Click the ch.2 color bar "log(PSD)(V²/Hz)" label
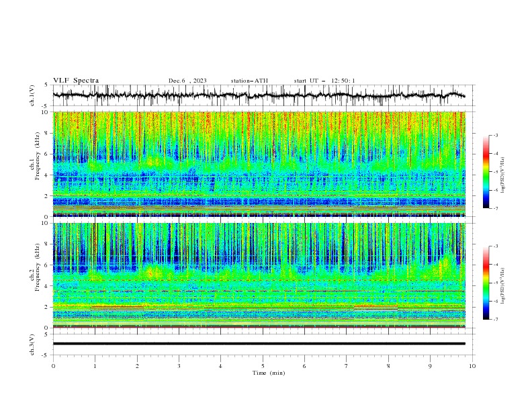Viewport: 532px width, 411px height. (x=503, y=286)
